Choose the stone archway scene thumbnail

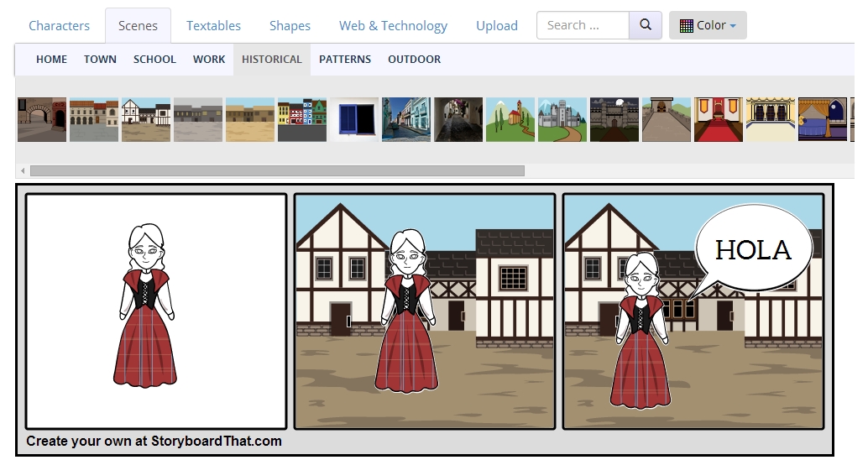tap(42, 119)
